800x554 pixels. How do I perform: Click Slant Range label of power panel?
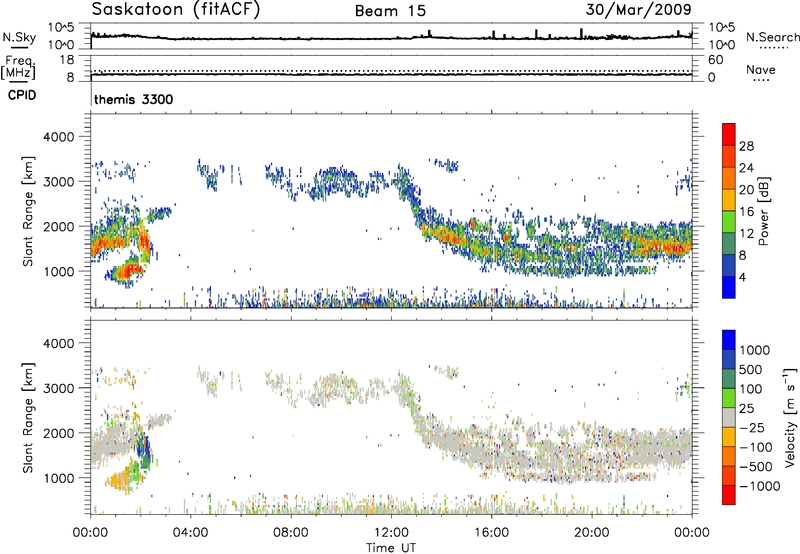click(x=28, y=211)
